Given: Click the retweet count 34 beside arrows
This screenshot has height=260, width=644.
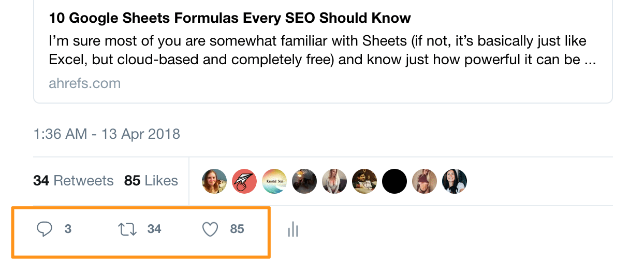Looking at the screenshot, I should 154,229.
